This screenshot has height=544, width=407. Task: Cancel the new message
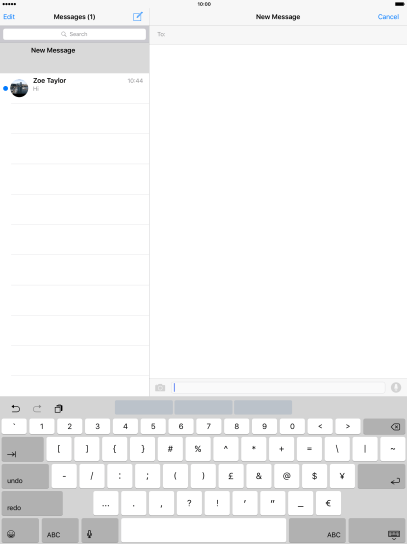pos(388,17)
